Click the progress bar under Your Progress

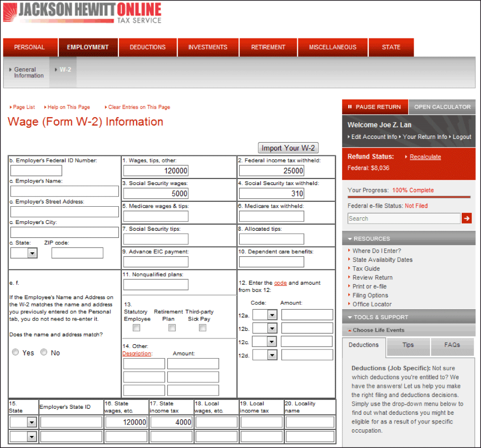pyautogui.click(x=409, y=197)
